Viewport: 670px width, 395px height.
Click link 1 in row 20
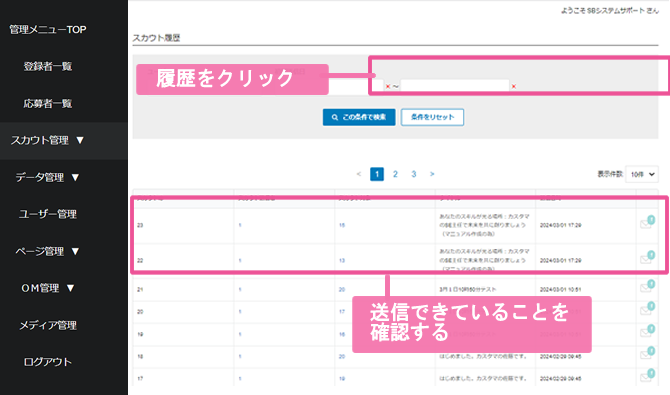click(240, 312)
